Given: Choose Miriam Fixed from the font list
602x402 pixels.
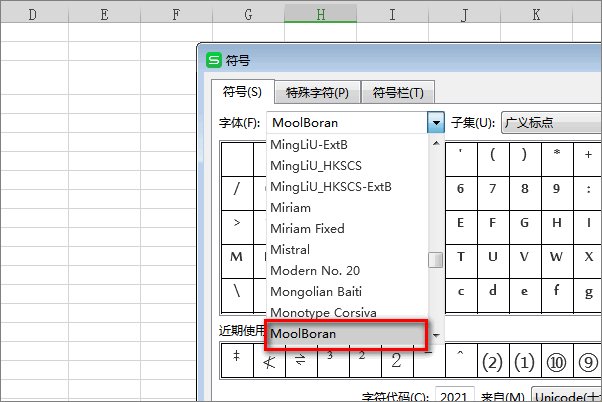Looking at the screenshot, I should coord(347,228).
